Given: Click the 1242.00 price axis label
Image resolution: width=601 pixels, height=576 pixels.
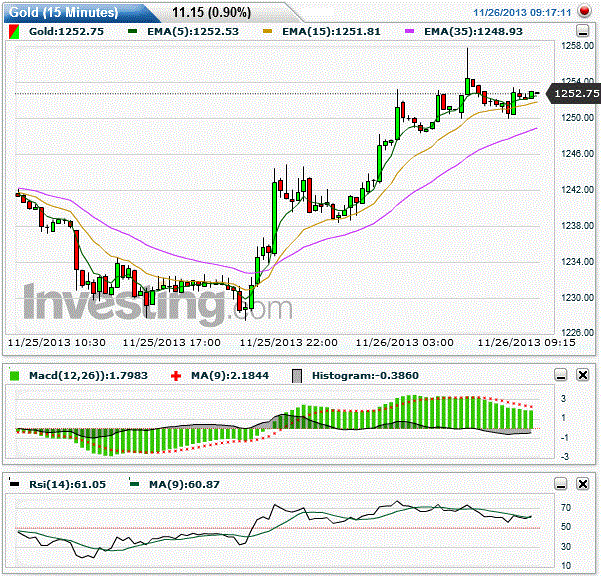Looking at the screenshot, I should 578,190.
